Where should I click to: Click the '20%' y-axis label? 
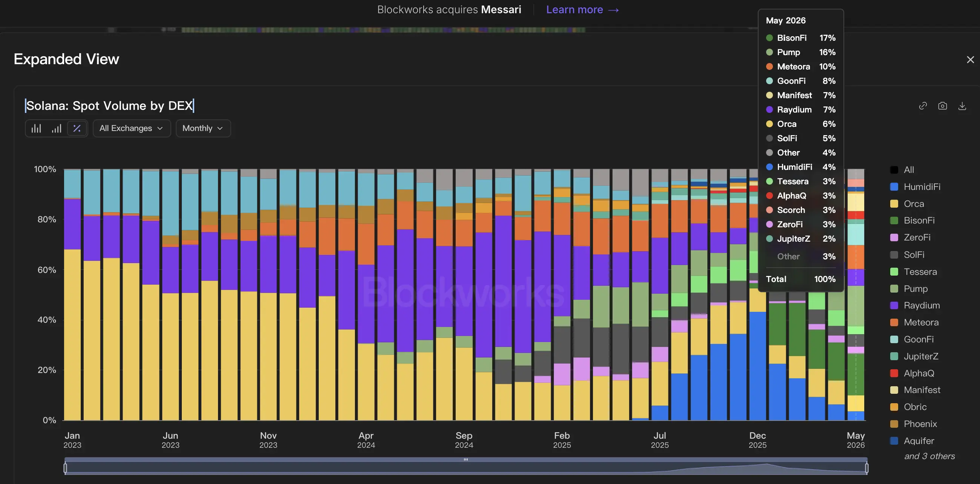pyautogui.click(x=47, y=370)
